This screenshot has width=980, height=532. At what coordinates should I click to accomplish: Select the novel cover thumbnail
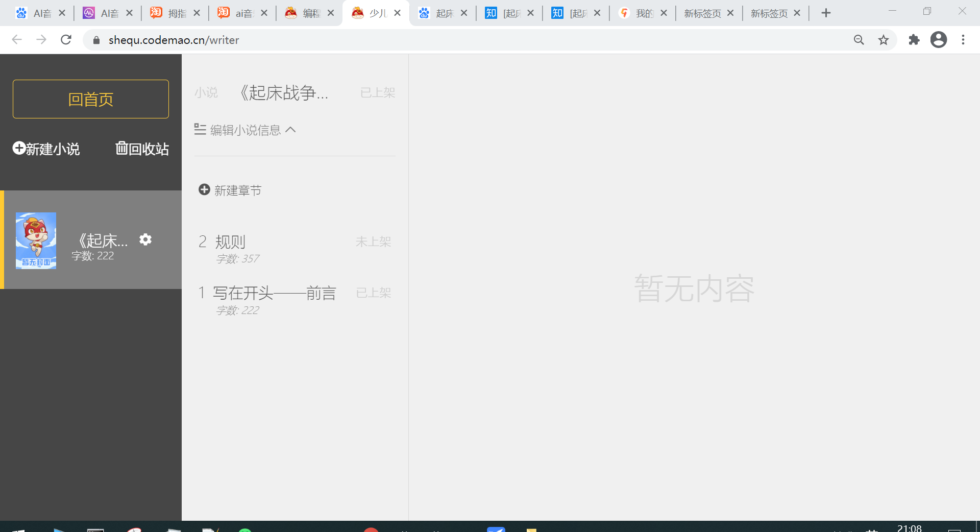(36, 240)
